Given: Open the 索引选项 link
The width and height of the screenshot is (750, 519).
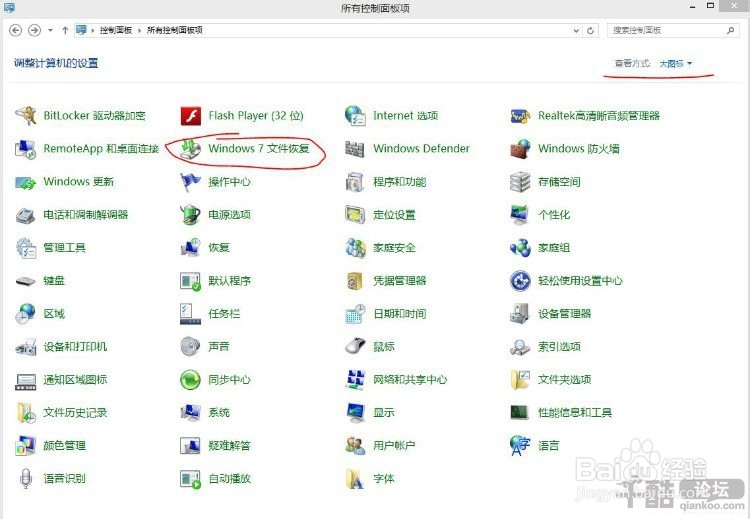Looking at the screenshot, I should 559,347.
